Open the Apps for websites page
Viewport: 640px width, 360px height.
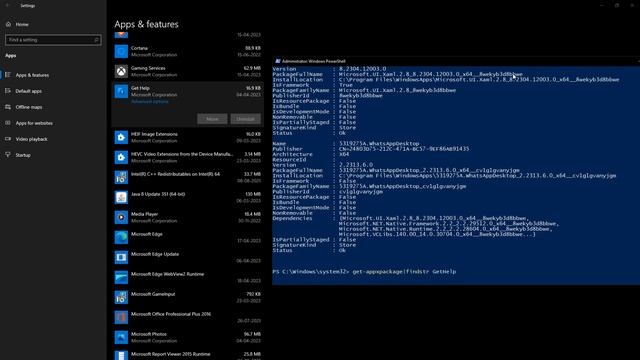coord(34,123)
